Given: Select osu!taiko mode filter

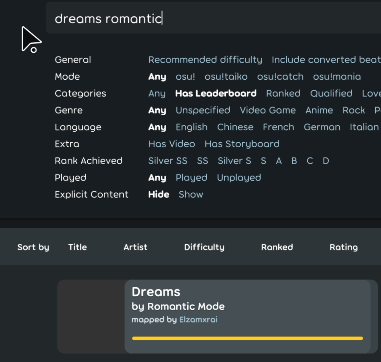Looking at the screenshot, I should pos(226,77).
